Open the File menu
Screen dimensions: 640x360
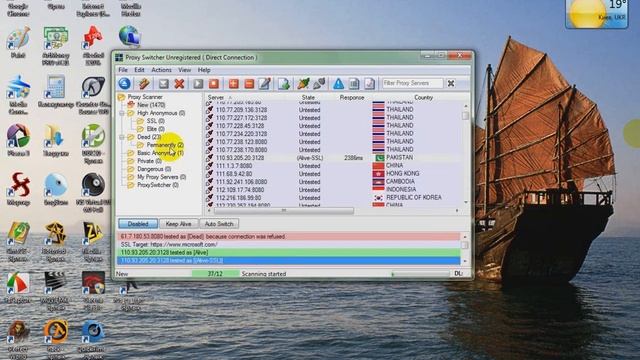[x=123, y=70]
